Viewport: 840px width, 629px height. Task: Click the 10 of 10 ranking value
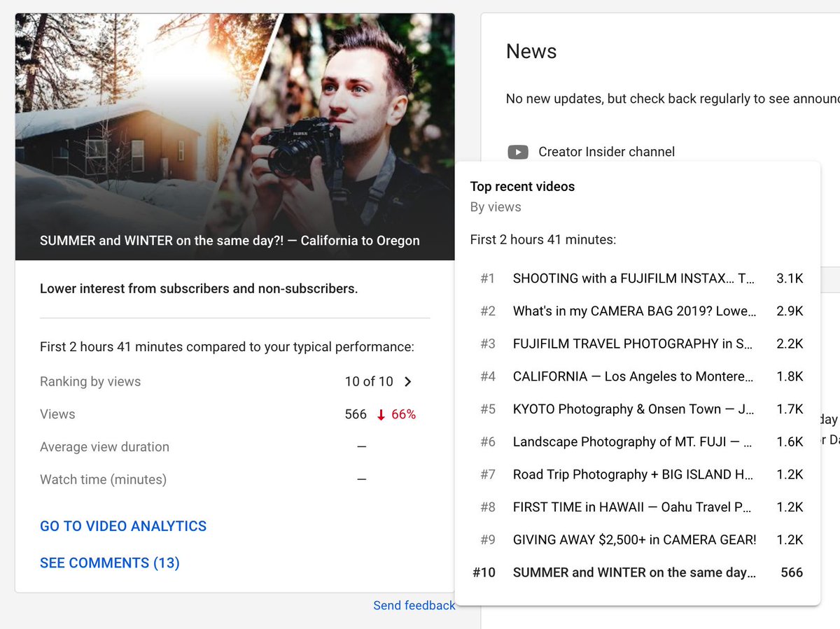point(369,382)
